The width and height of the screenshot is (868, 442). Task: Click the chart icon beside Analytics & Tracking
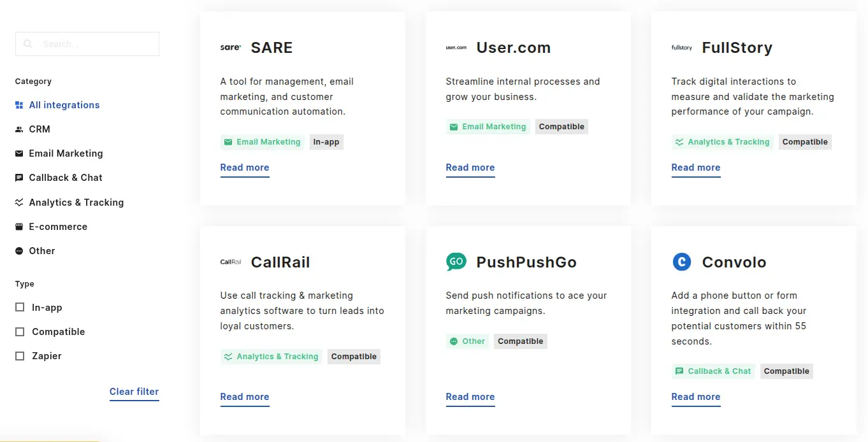[19, 202]
